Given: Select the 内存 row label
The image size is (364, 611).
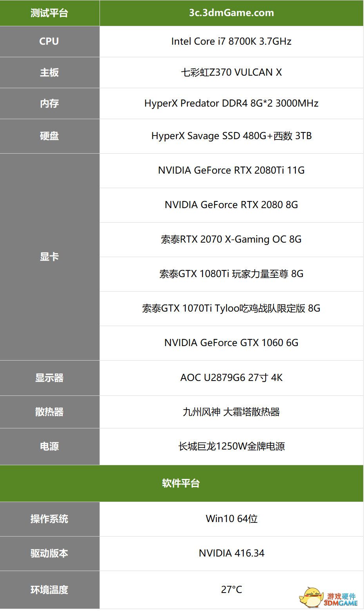Looking at the screenshot, I should point(50,103).
